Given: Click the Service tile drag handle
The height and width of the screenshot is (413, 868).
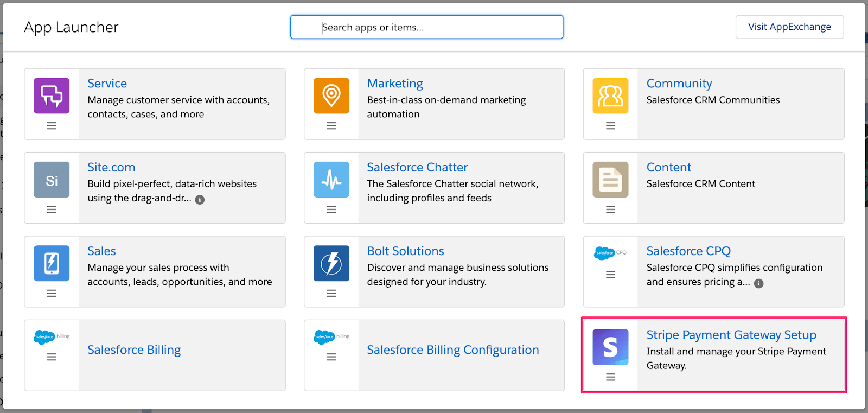Looking at the screenshot, I should tap(52, 126).
